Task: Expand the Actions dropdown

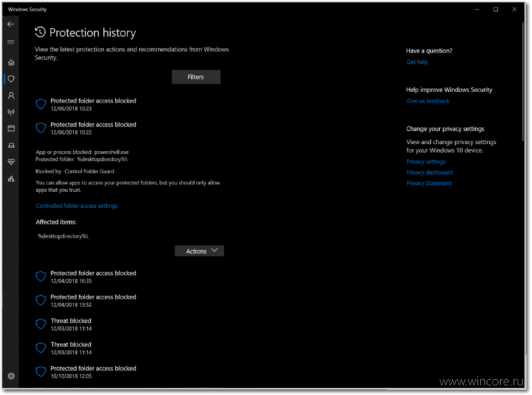Action: 199,251
